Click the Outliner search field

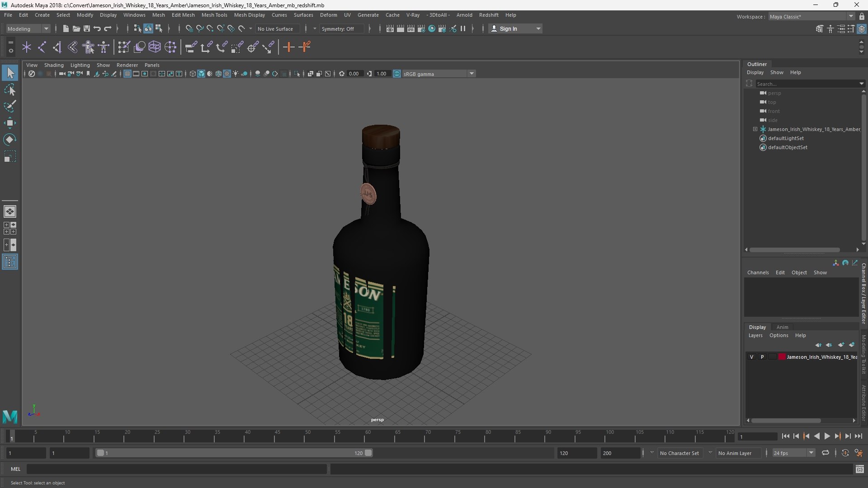pyautogui.click(x=807, y=84)
